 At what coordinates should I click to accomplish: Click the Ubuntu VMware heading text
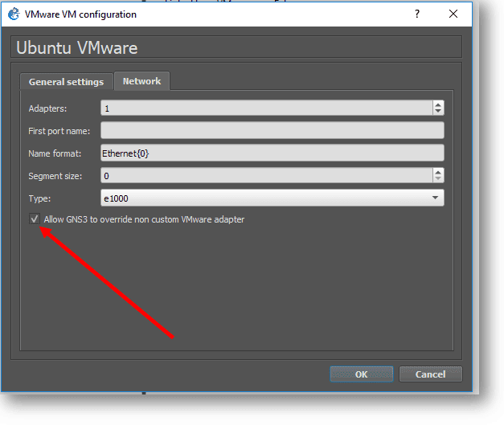(x=77, y=47)
